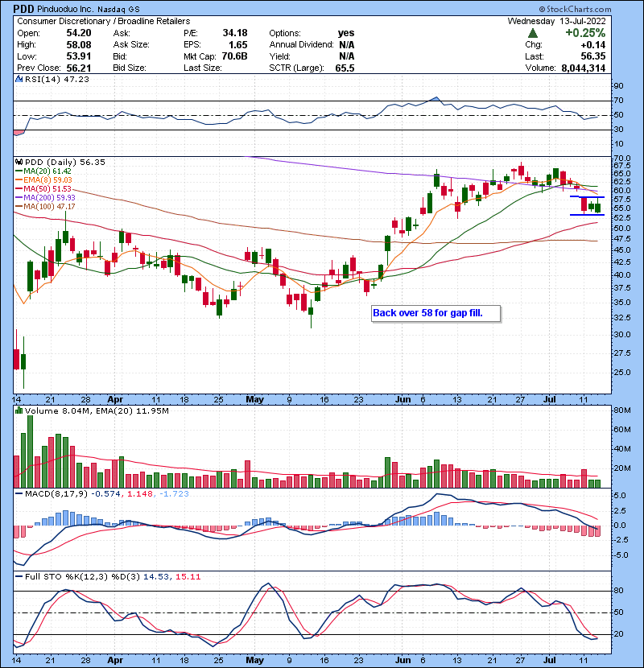Click the header Volume value 8,044,314

[584, 68]
